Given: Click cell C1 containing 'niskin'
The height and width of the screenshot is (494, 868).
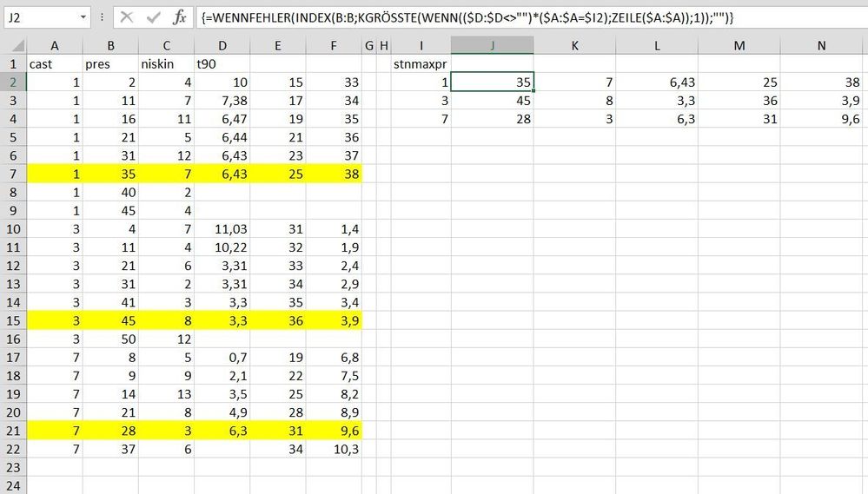Looking at the screenshot, I should [x=166, y=64].
